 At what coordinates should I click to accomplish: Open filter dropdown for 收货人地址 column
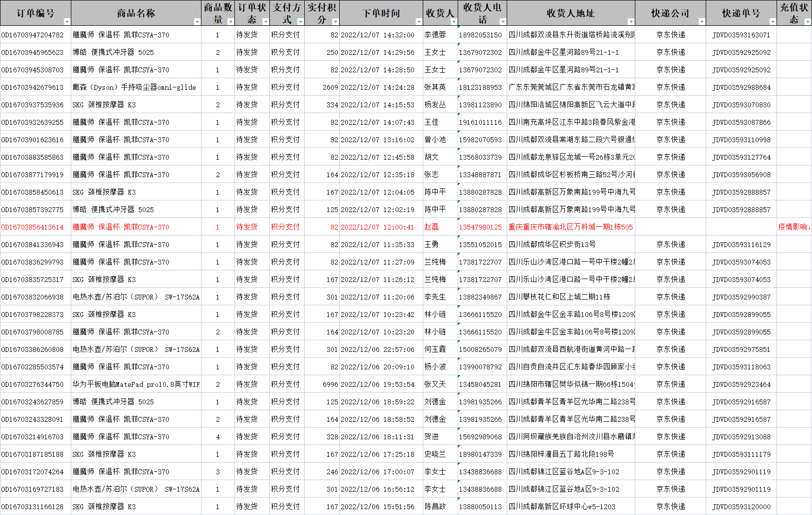point(631,21)
